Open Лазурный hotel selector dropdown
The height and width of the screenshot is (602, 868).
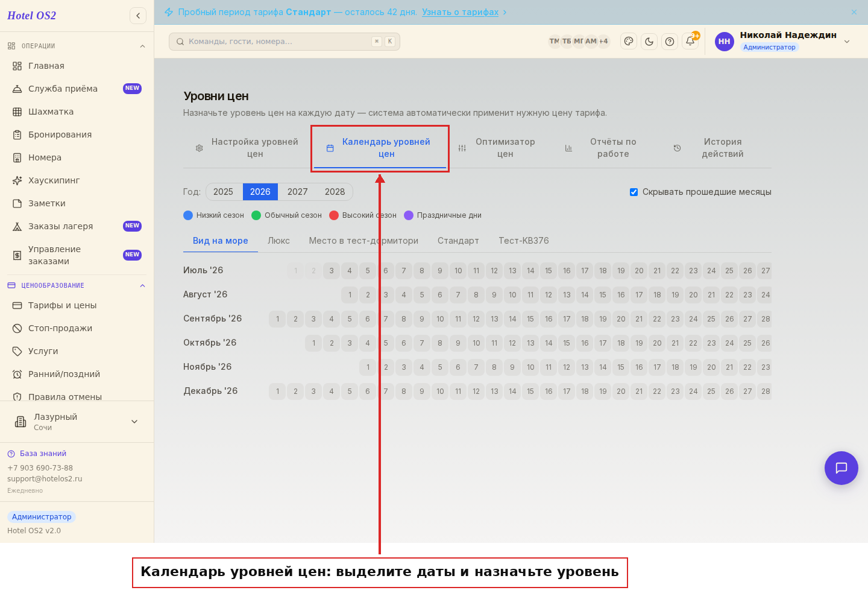[77, 422]
